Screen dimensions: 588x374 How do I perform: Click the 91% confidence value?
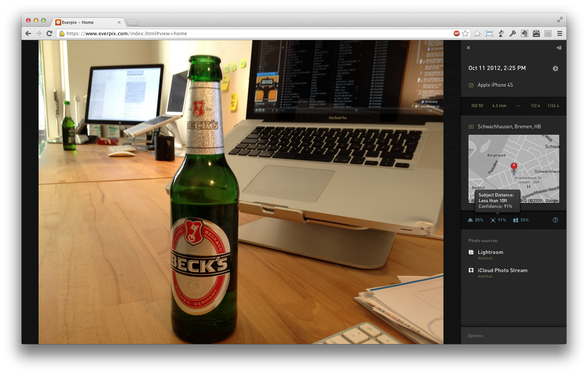pyautogui.click(x=502, y=220)
